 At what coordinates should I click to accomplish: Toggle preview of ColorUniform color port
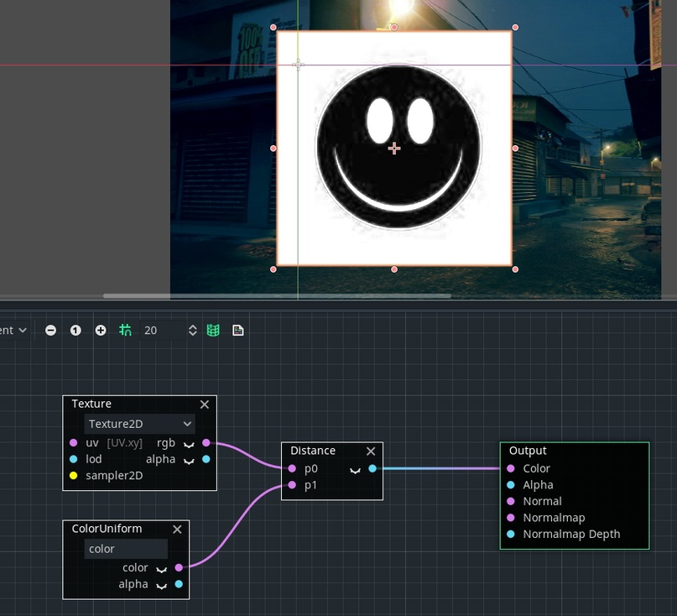161,568
